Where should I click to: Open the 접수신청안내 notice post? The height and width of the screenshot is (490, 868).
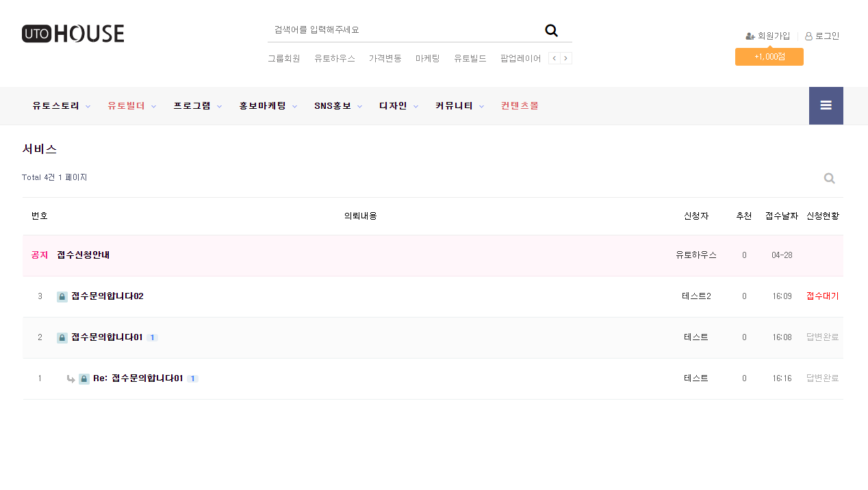tap(84, 255)
